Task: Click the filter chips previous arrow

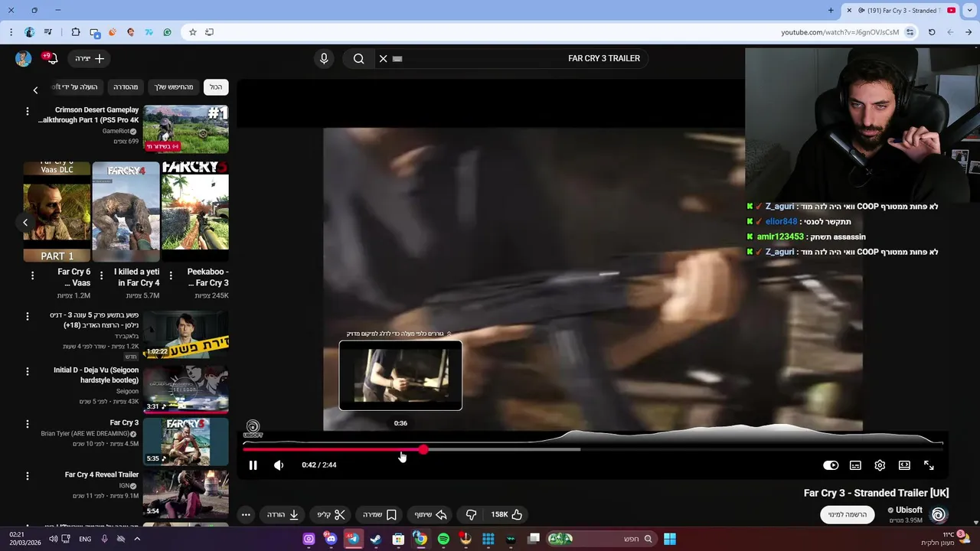Action: coord(35,90)
